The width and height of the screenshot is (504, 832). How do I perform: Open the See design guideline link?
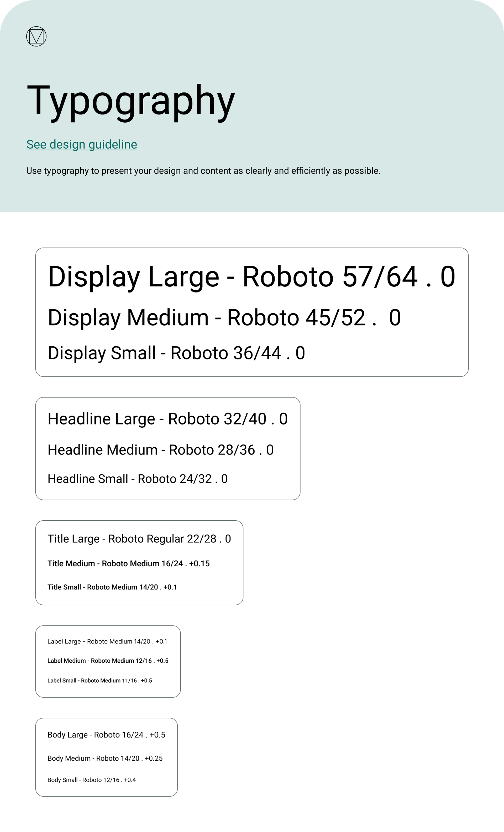tap(82, 144)
